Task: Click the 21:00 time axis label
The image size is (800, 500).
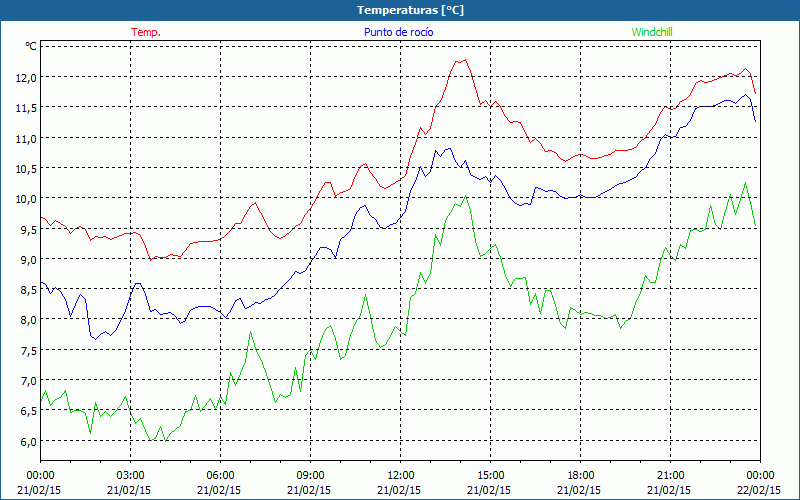Action: pos(670,475)
